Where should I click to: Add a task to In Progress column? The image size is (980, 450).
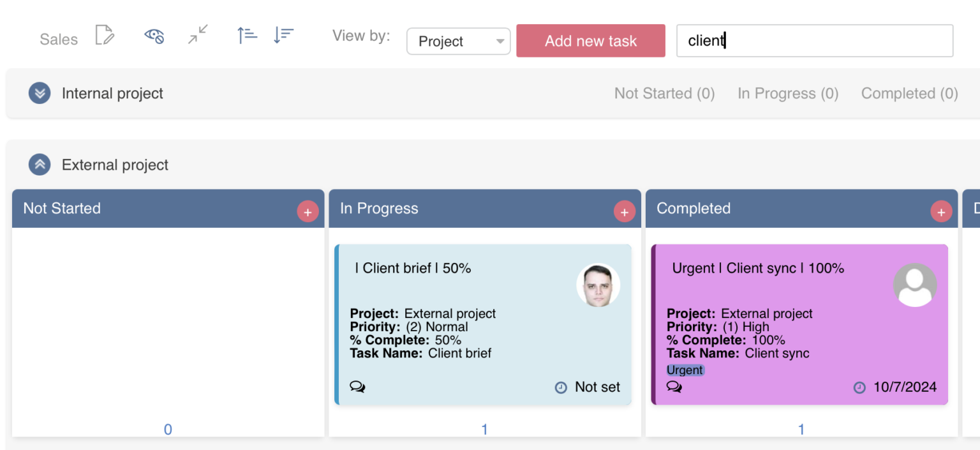(x=624, y=212)
